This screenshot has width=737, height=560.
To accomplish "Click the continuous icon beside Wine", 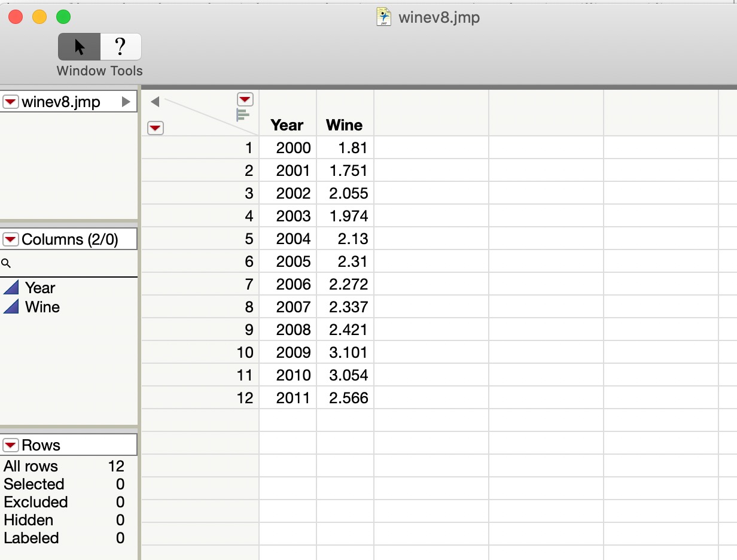I will 11,306.
